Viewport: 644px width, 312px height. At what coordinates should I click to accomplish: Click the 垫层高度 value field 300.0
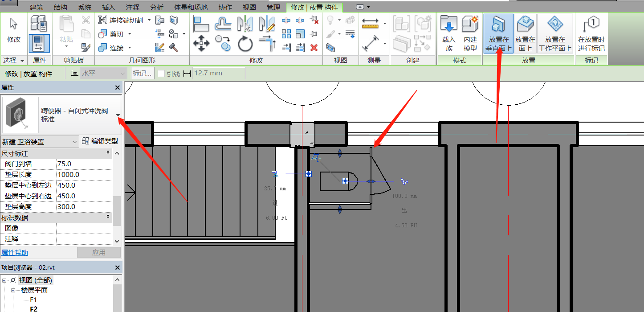pos(84,207)
